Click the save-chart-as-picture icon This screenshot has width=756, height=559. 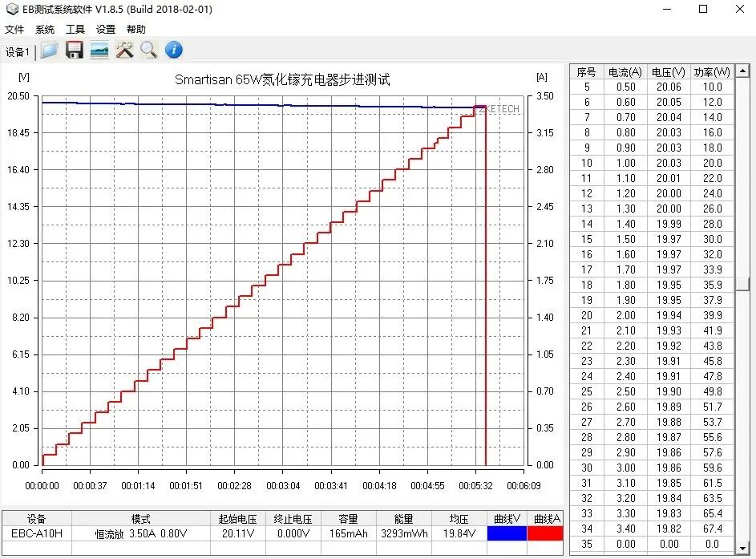[99, 51]
